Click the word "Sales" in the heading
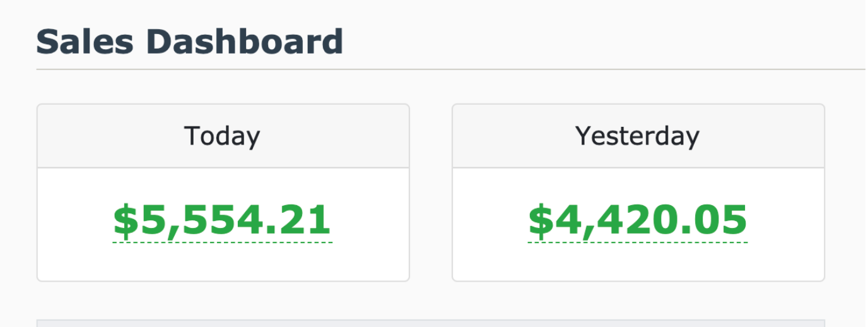Screen dimensions: 868x327 pyautogui.click(x=85, y=42)
